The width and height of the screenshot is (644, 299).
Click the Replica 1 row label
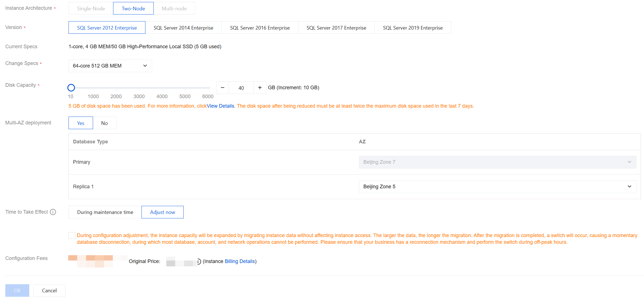83,187
